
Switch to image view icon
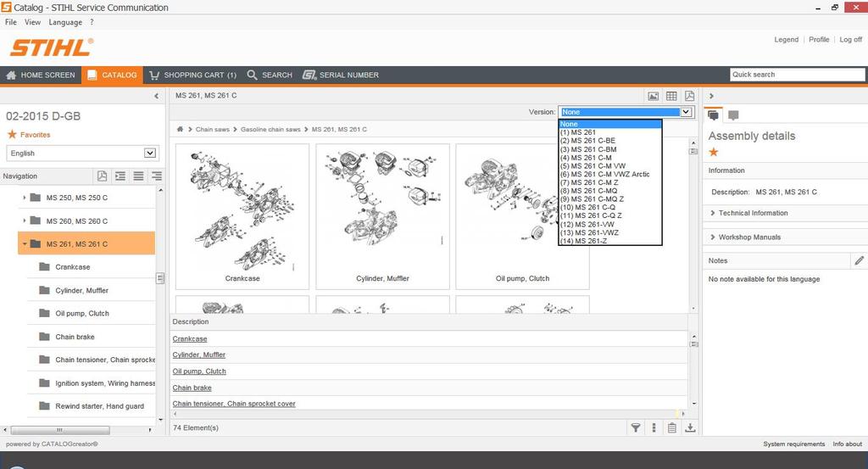654,96
